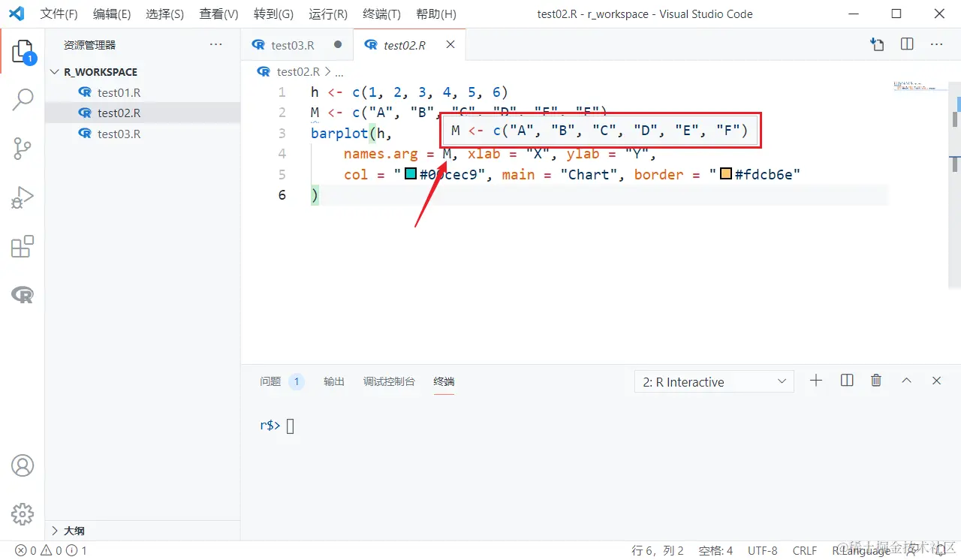
Task: Open the 2: R Interactive terminal dropdown
Action: pyautogui.click(x=714, y=382)
